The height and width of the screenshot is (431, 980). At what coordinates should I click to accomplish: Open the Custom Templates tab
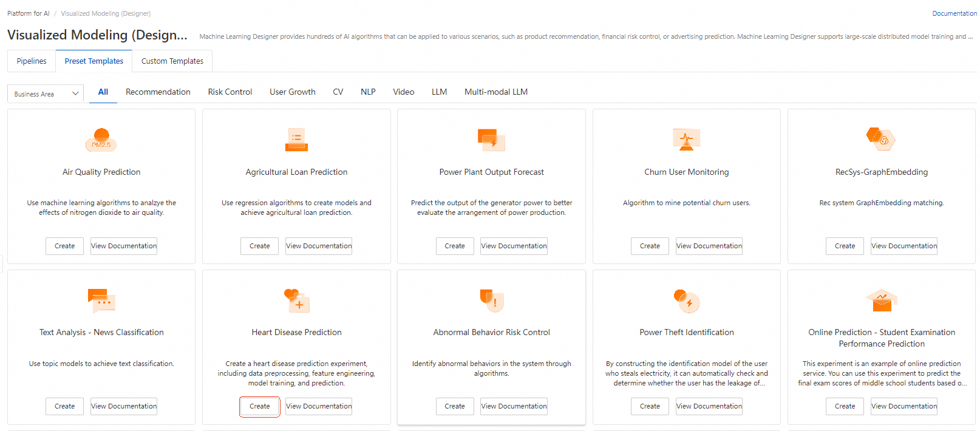tap(172, 61)
